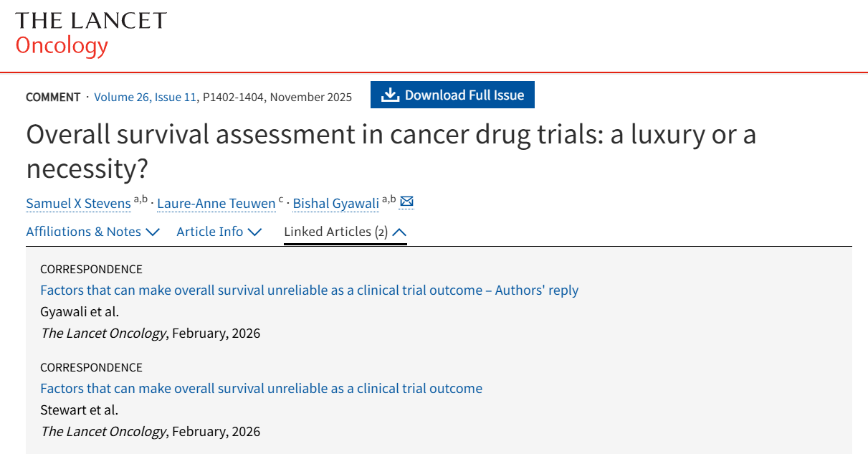Image resolution: width=868 pixels, height=454 pixels.
Task: Click THE LANCET logo wordmark
Action: 90,21
